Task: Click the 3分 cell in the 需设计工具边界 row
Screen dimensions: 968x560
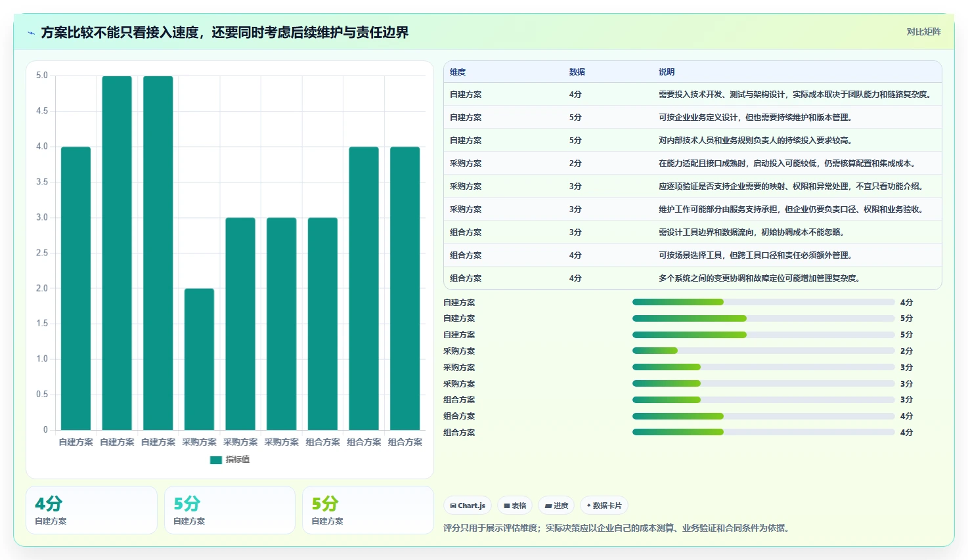Action: coord(575,232)
